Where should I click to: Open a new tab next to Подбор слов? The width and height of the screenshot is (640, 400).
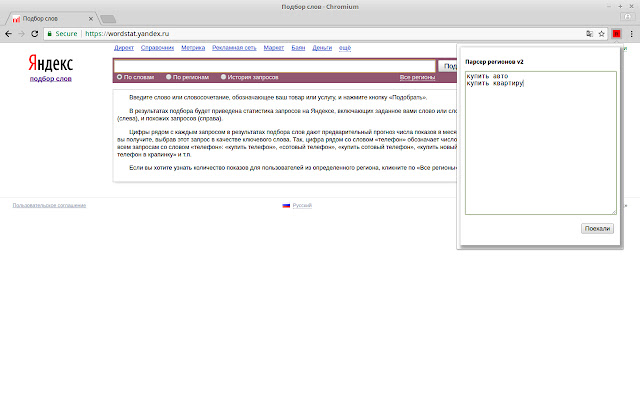click(108, 19)
